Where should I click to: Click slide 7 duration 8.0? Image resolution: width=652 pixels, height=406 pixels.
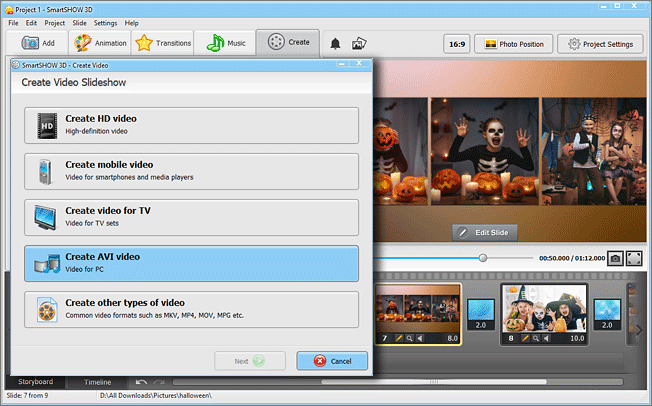[452, 338]
